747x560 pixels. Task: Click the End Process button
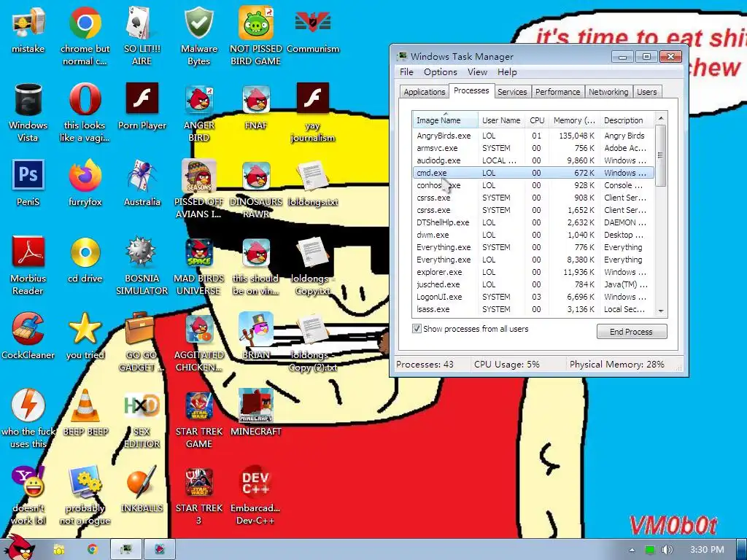point(631,332)
